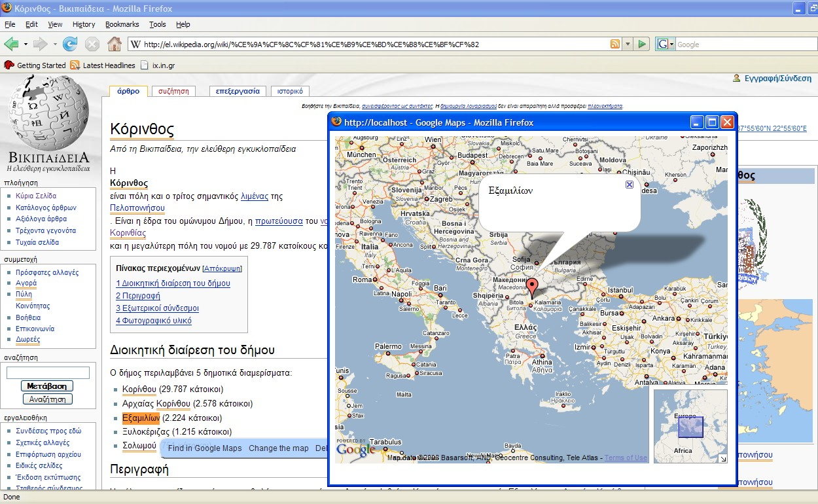Screen dimensions: 818x504
Task: Minimize the Google Maps popup window
Action: [x=698, y=122]
